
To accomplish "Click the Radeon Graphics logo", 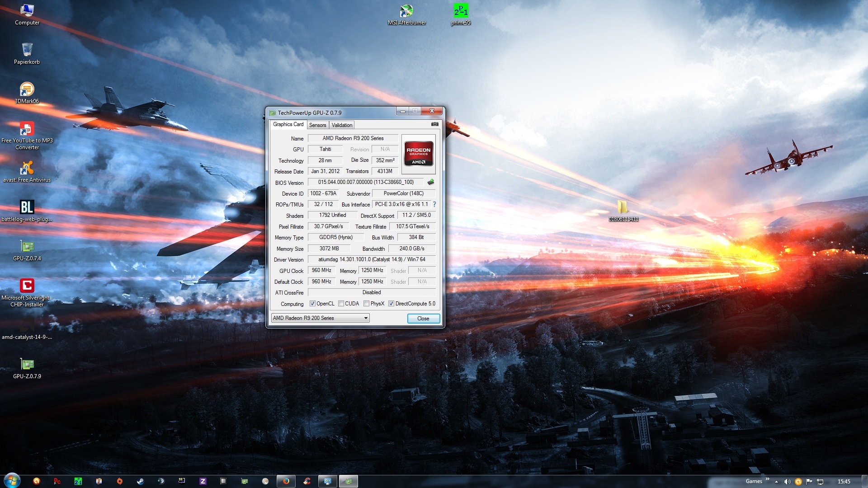I will click(418, 154).
